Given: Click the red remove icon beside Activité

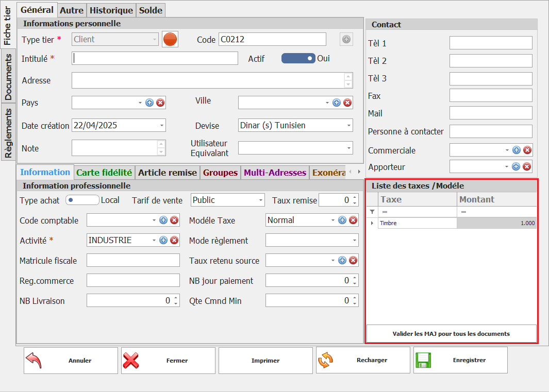Looking at the screenshot, I should pyautogui.click(x=174, y=240).
